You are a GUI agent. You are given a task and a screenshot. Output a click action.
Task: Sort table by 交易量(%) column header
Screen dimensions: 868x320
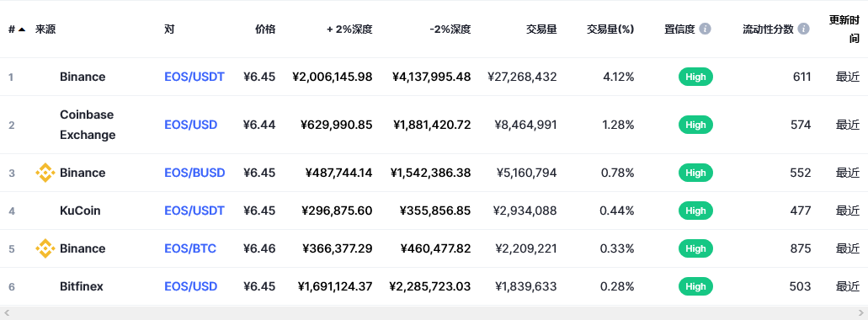pyautogui.click(x=610, y=29)
